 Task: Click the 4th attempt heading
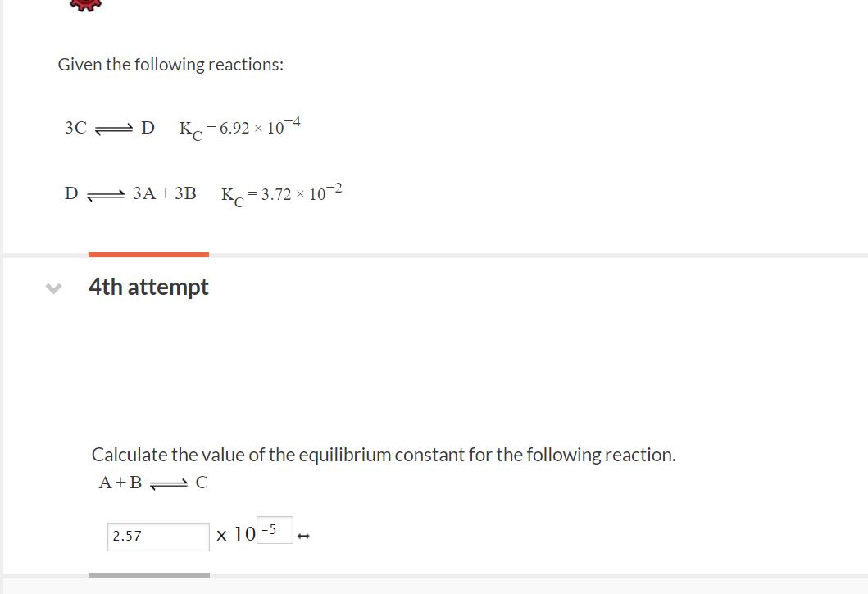(148, 287)
